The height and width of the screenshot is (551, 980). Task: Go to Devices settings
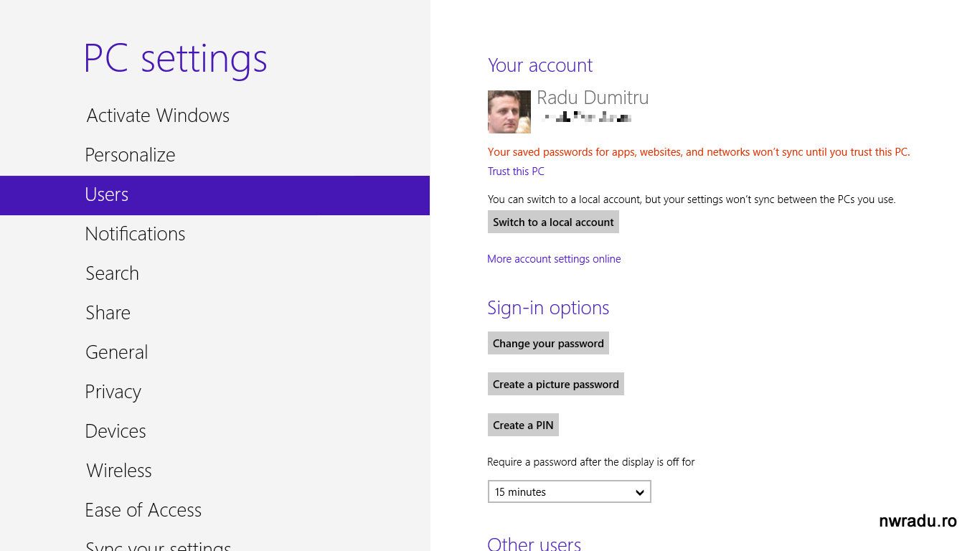pos(115,431)
